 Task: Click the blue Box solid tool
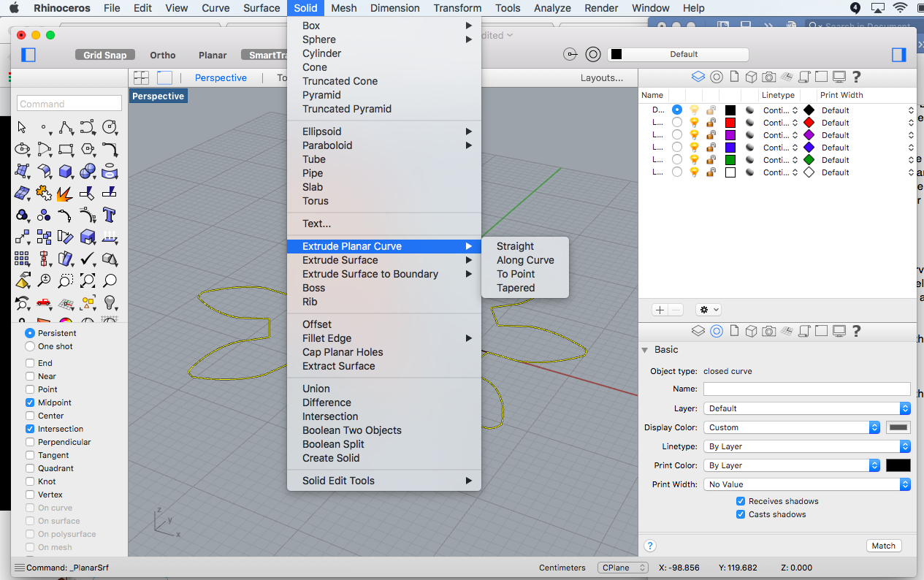(66, 171)
